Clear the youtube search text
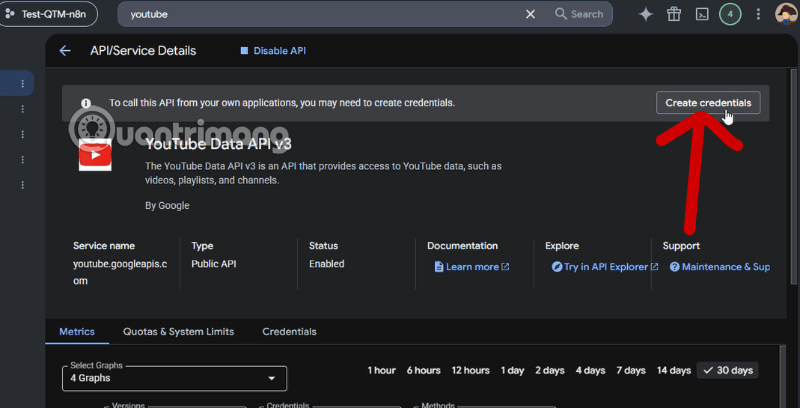Image resolution: width=800 pixels, height=408 pixels. pyautogui.click(x=531, y=14)
